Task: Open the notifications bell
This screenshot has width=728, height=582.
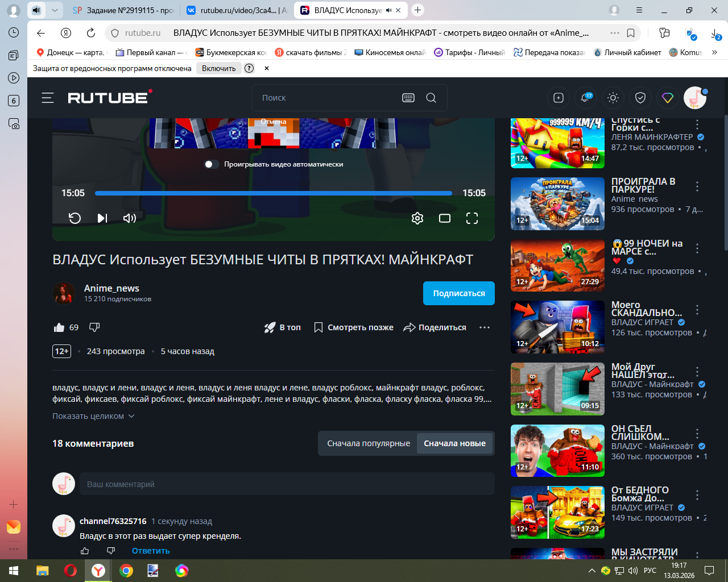Action: [585, 98]
